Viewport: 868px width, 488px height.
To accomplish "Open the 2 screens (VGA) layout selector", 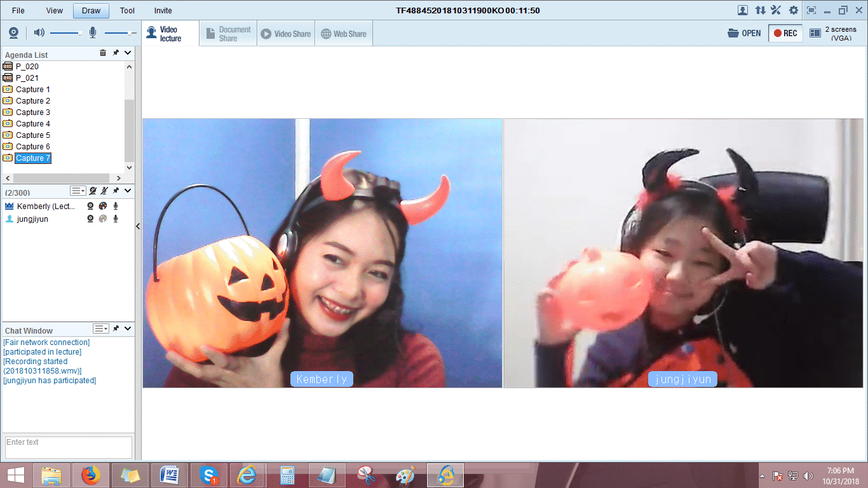I will (x=833, y=33).
